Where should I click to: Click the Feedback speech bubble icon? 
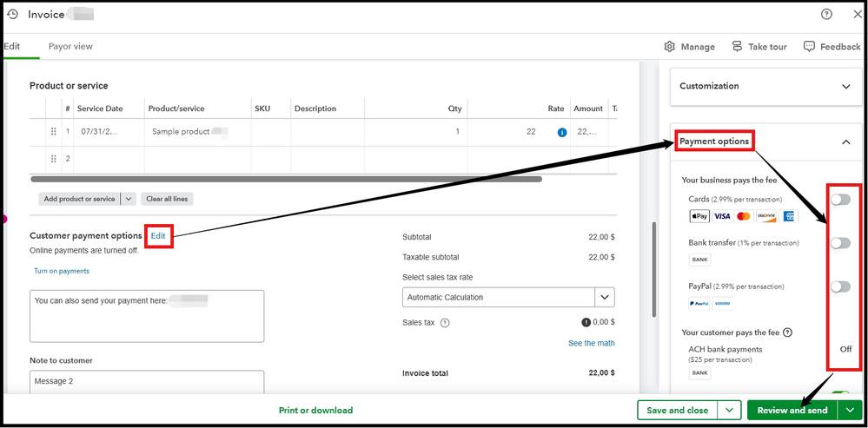click(x=809, y=47)
